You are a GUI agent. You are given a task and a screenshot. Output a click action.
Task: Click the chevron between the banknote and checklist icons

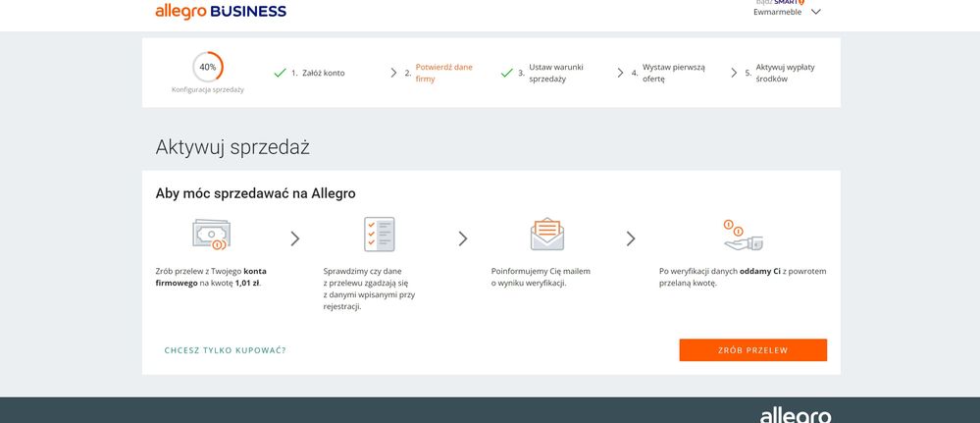click(295, 238)
